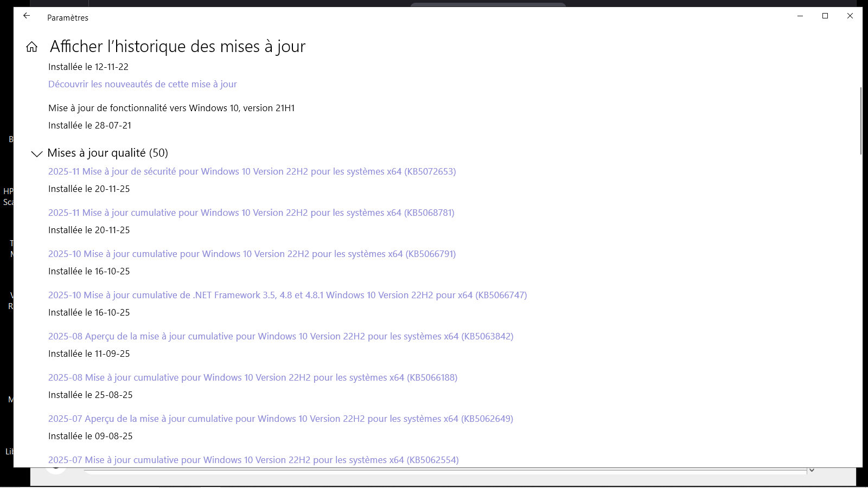Minimize the Paramètres window
This screenshot has height=488, width=868.
(x=800, y=16)
